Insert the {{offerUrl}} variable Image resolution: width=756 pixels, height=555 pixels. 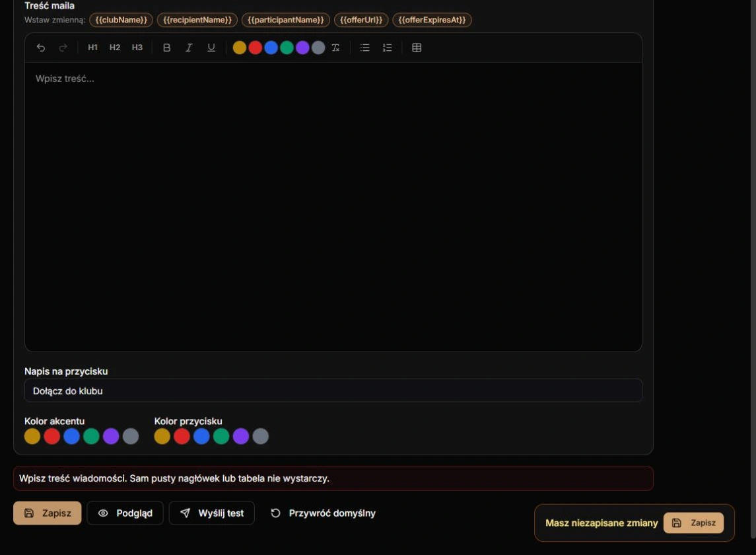[361, 20]
